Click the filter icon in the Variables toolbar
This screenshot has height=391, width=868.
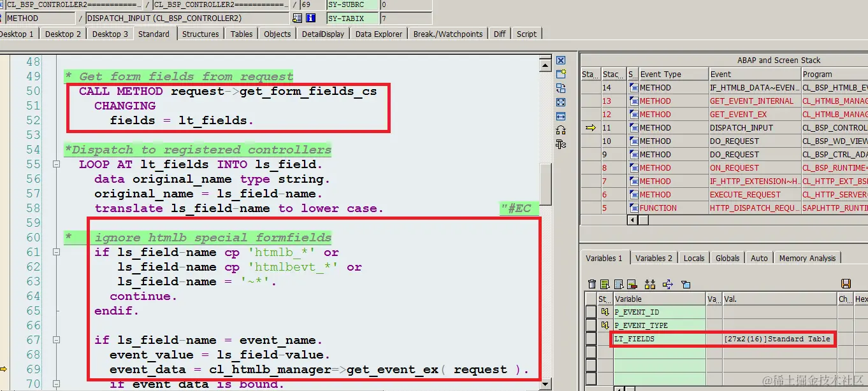point(686,284)
